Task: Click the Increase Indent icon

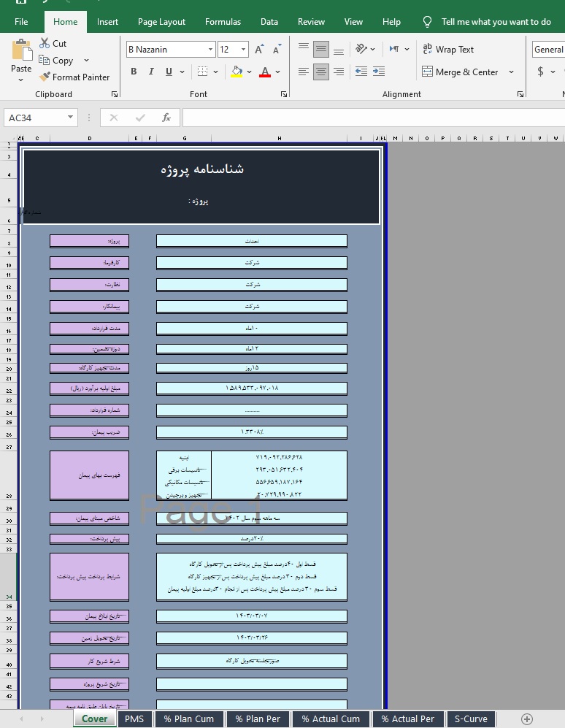Action: tap(378, 72)
